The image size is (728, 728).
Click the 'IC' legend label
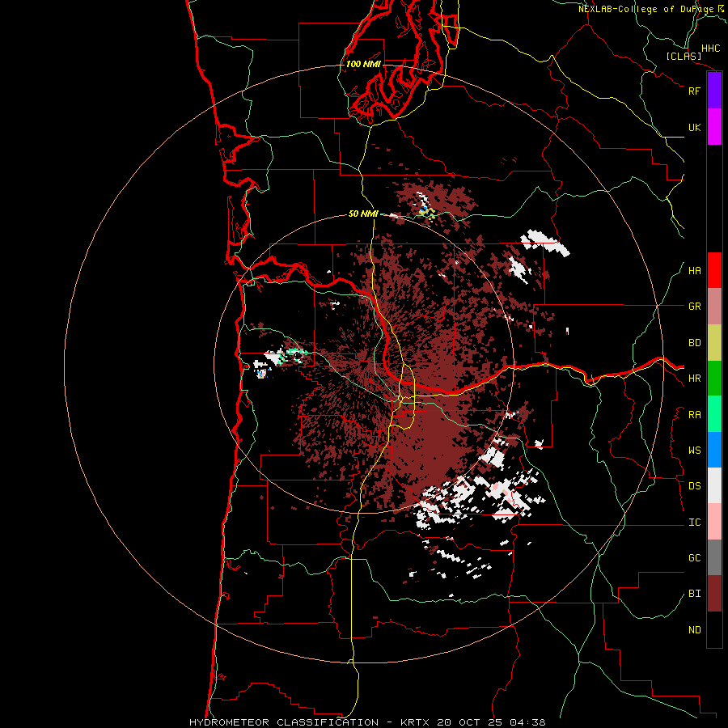click(x=694, y=523)
